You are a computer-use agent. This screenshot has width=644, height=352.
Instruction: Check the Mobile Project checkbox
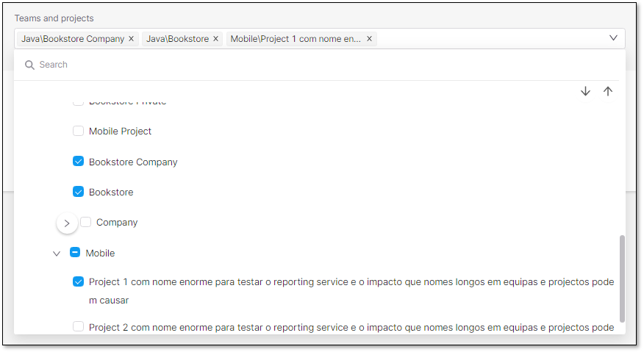point(78,131)
